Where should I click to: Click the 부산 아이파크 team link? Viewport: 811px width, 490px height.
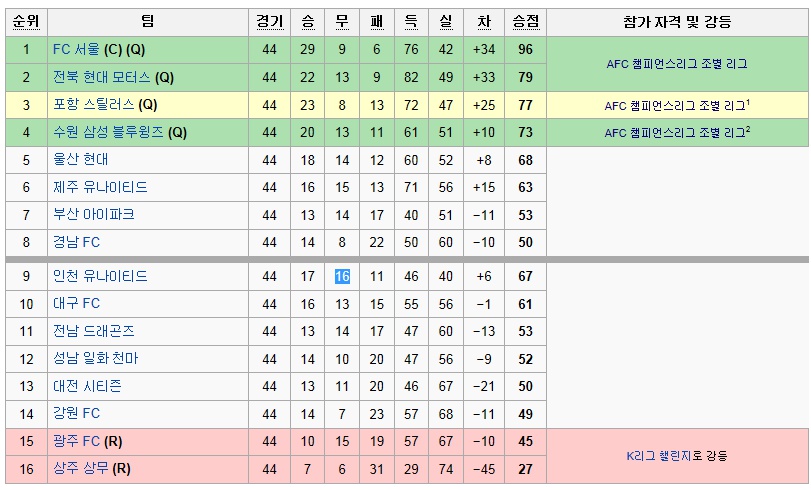point(94,215)
